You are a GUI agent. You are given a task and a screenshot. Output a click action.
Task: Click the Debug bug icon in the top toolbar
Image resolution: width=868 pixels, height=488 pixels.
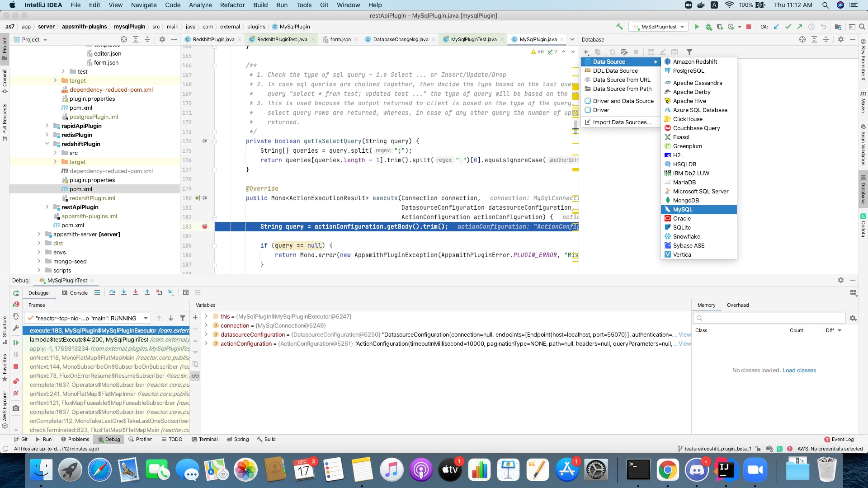click(x=708, y=27)
